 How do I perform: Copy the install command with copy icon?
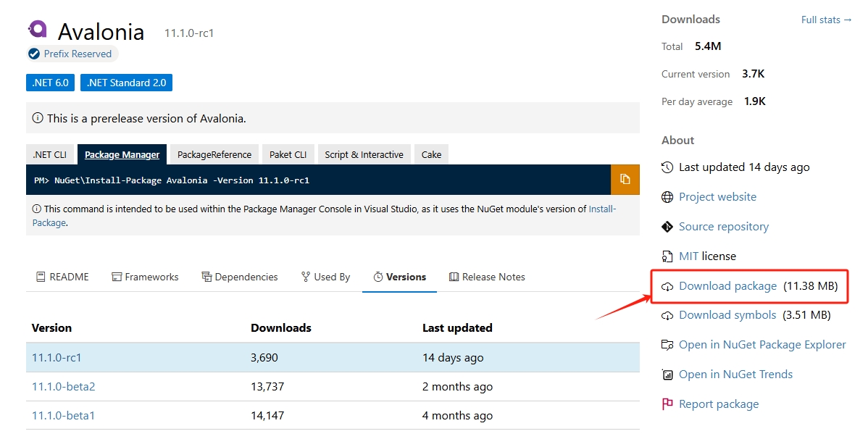click(x=625, y=180)
